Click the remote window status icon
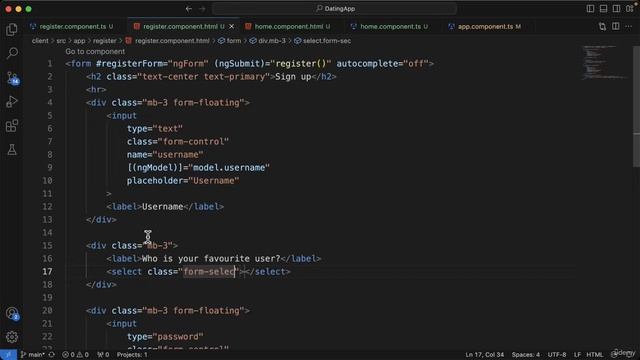This screenshot has width=640, height=360. tap(8, 355)
